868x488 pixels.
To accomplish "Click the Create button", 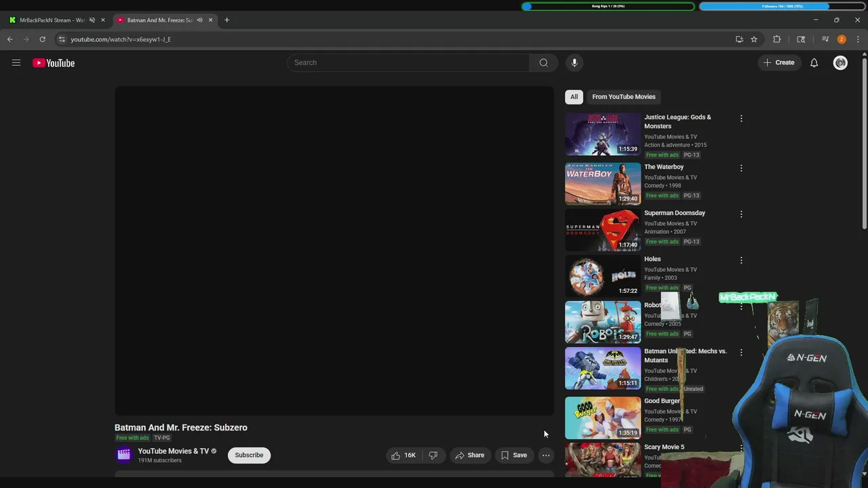I will point(779,62).
